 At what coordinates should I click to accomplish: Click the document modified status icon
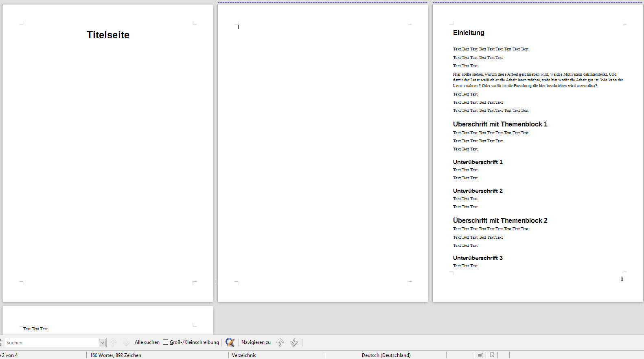[492, 355]
